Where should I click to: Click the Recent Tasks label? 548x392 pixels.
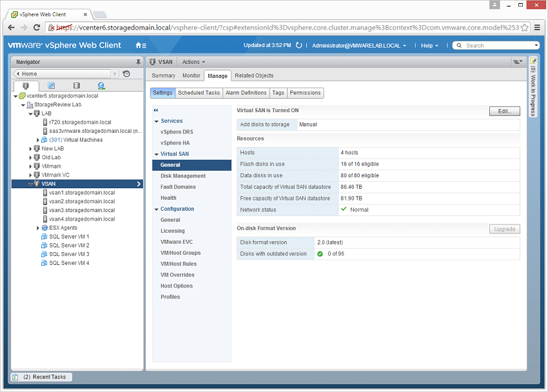click(x=49, y=377)
